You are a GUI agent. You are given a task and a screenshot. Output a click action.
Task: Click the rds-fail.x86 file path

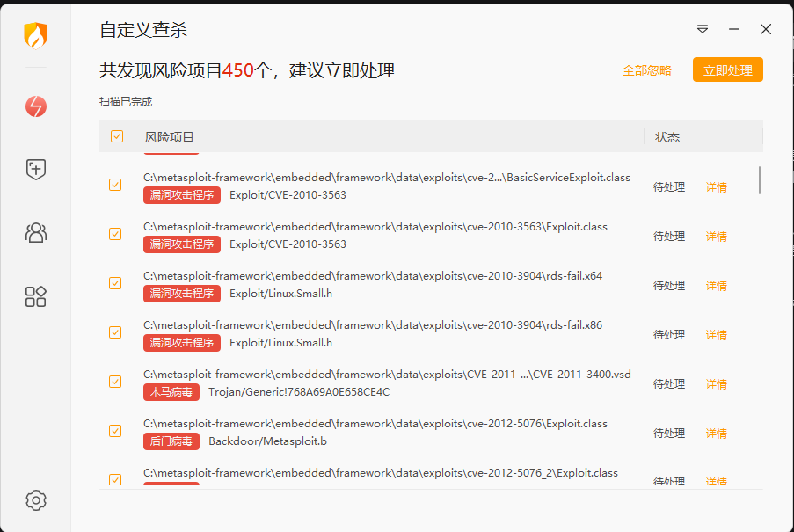click(x=373, y=325)
